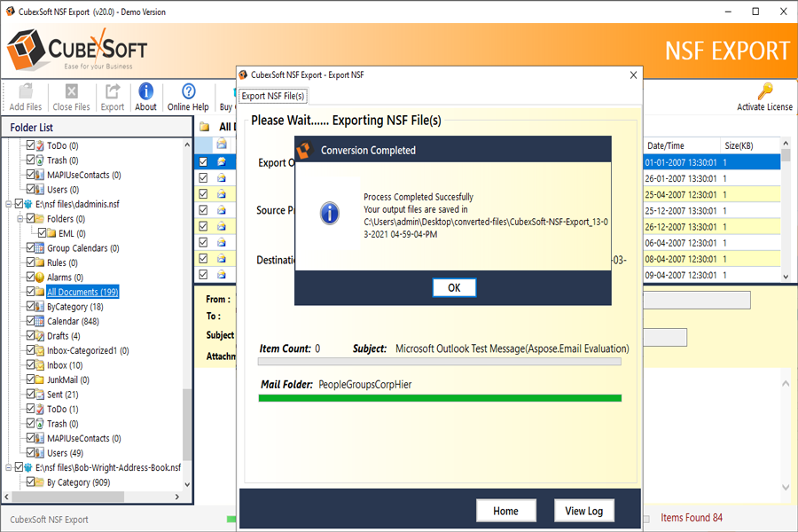Click the Calendar (848) folder icon
Viewport: 798px width, 532px height.
[x=40, y=321]
